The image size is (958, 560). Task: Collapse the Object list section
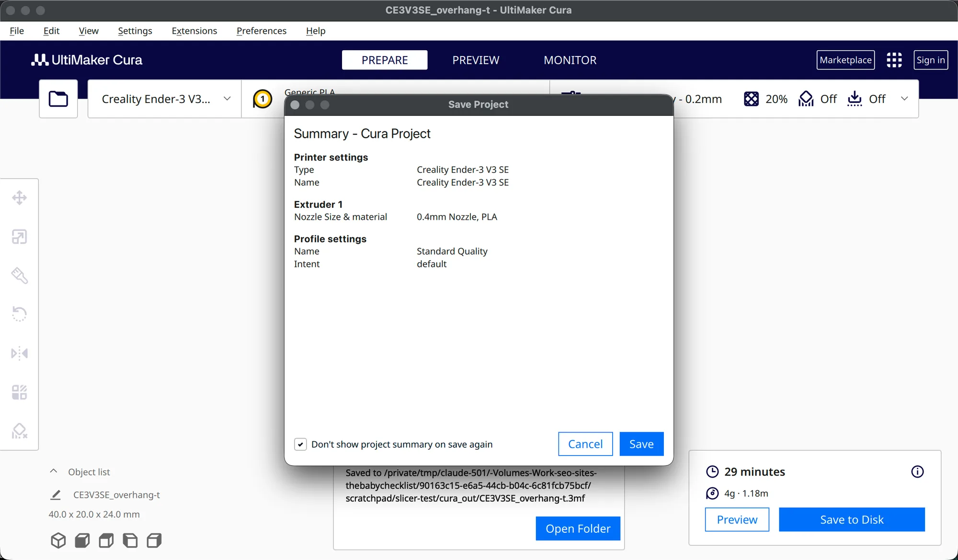coord(54,471)
